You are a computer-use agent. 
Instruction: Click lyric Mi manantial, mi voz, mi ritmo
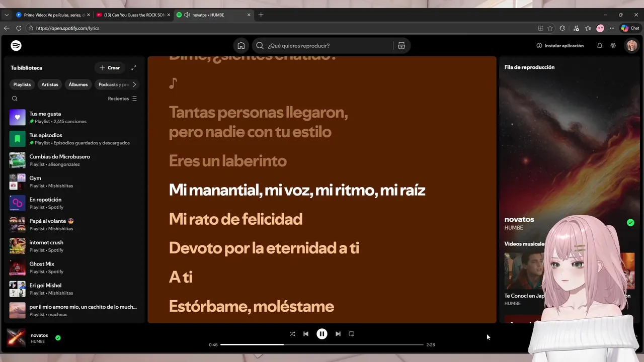point(297,190)
